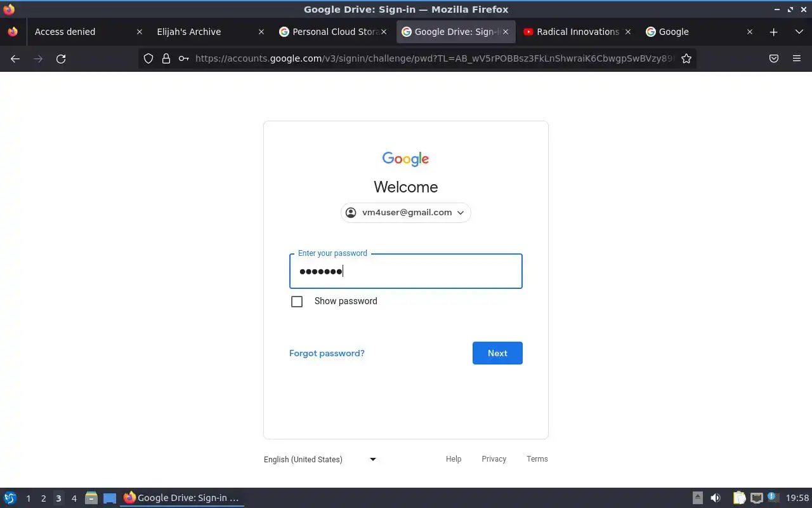
Task: Close the Access denied tab
Action: [140, 32]
